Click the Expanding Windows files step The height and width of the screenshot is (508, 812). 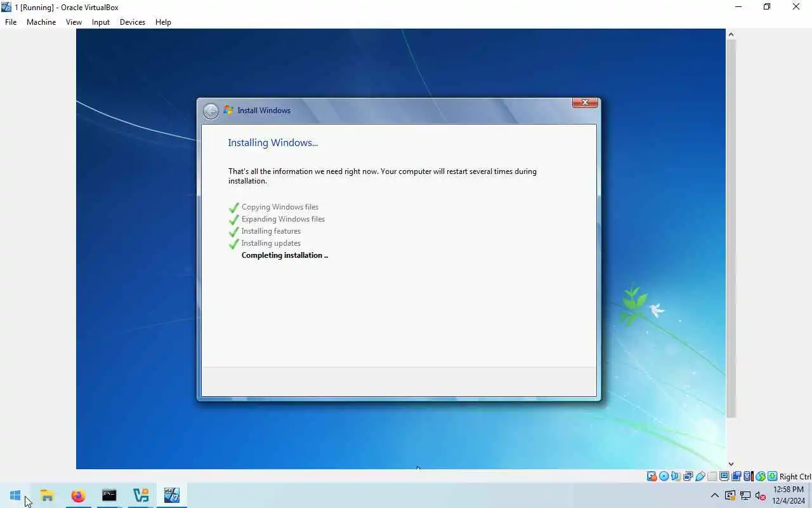tap(283, 219)
